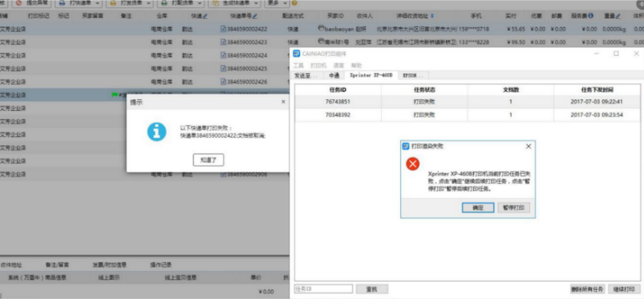The height and width of the screenshot is (303, 644).
Task: Click the red error icon in 打印渲染失败 dialog
Action: (412, 164)
